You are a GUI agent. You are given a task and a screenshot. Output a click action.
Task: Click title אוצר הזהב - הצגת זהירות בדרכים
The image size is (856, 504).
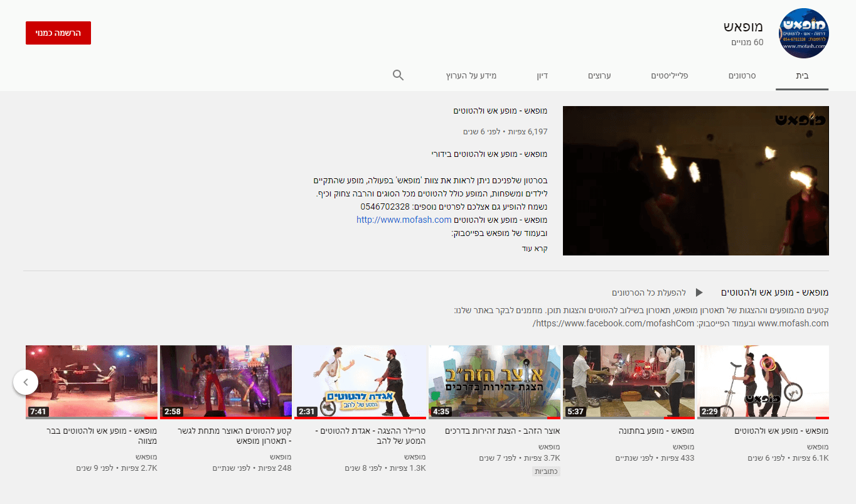503,431
